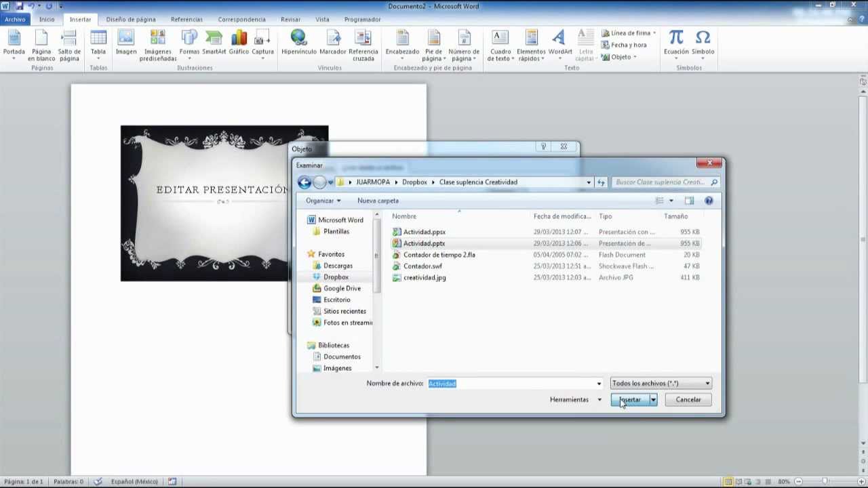868x488 pixels.
Task: Open the Tabla insert grid
Action: 98,45
